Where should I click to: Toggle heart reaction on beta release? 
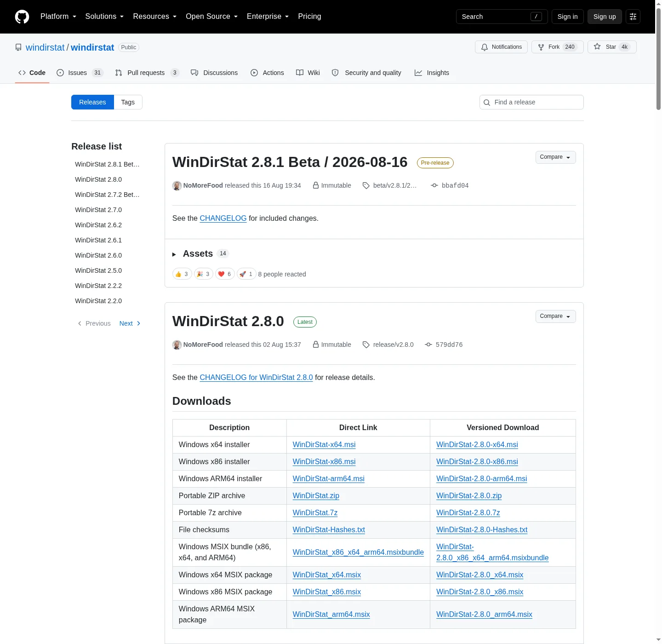pyautogui.click(x=225, y=274)
